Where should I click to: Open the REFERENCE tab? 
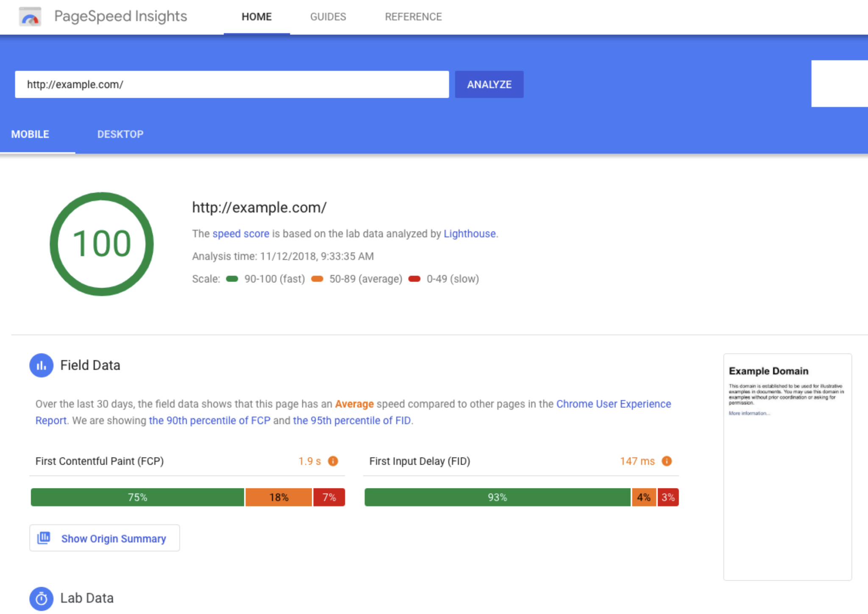pos(413,17)
